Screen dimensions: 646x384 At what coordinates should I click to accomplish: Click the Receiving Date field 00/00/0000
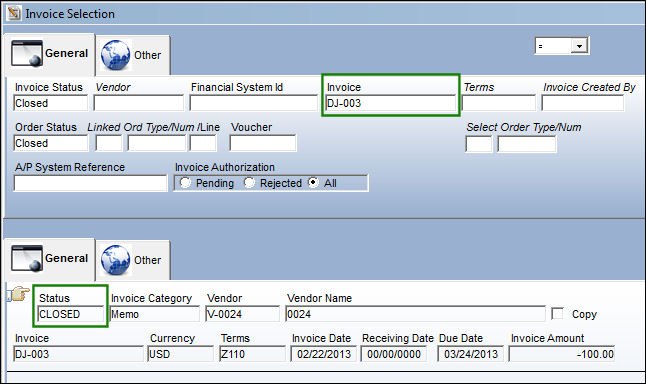coord(393,354)
